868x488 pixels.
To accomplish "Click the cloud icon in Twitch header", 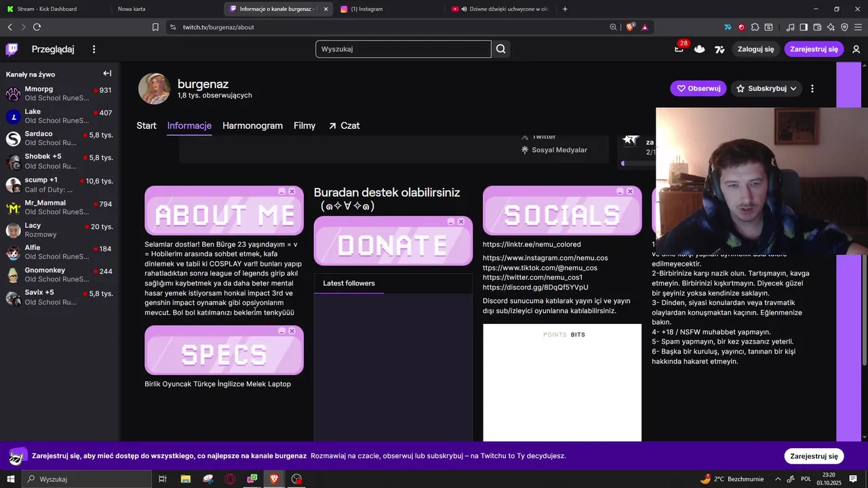I will point(700,49).
